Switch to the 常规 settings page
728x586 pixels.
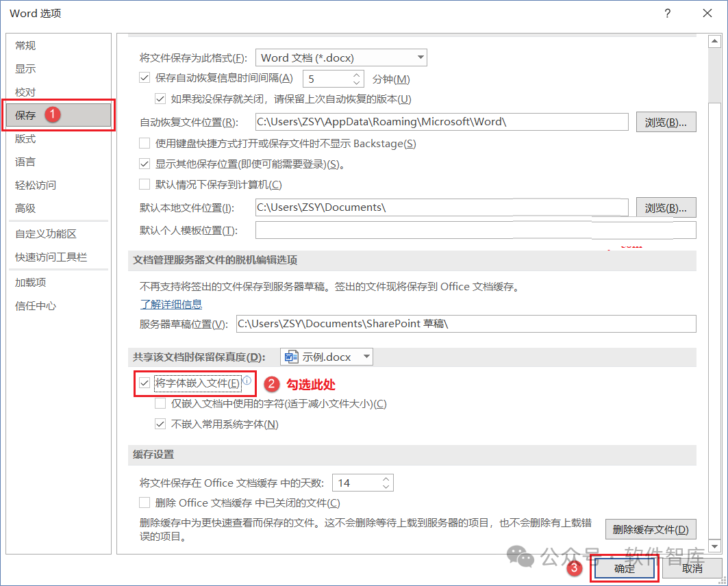(25, 45)
